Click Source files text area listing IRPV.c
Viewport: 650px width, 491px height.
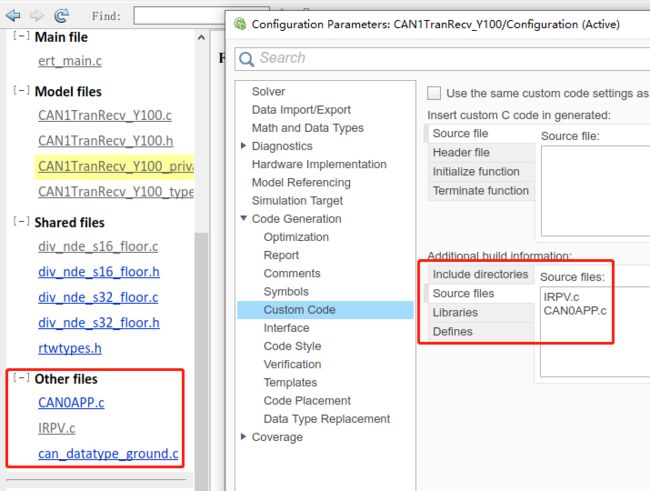pyautogui.click(x=595, y=332)
